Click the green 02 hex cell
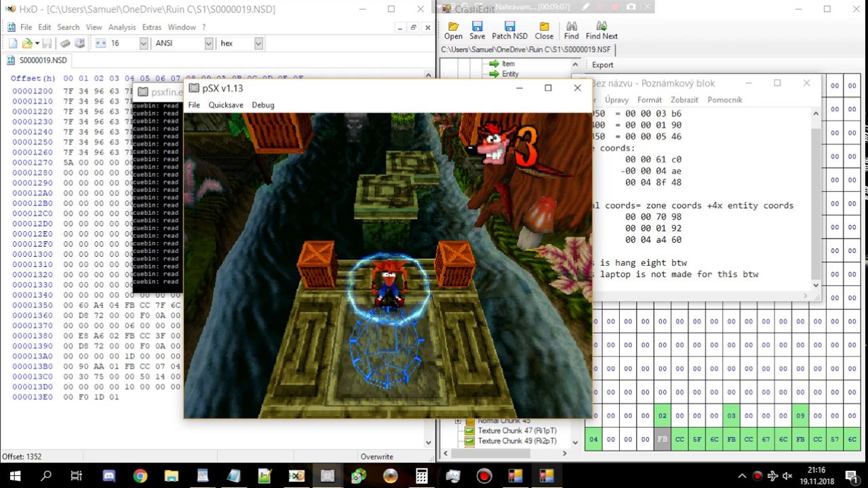 click(x=663, y=415)
